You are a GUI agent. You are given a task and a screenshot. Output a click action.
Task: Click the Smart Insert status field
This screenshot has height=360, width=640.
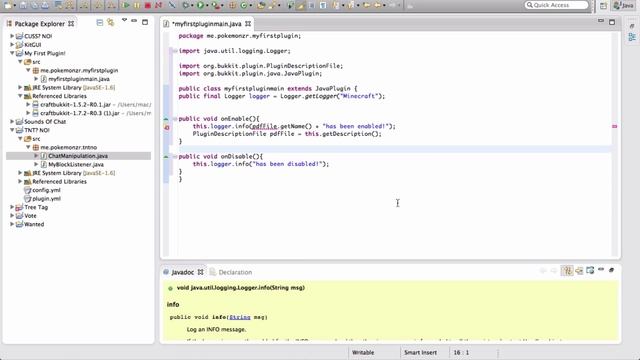click(420, 353)
